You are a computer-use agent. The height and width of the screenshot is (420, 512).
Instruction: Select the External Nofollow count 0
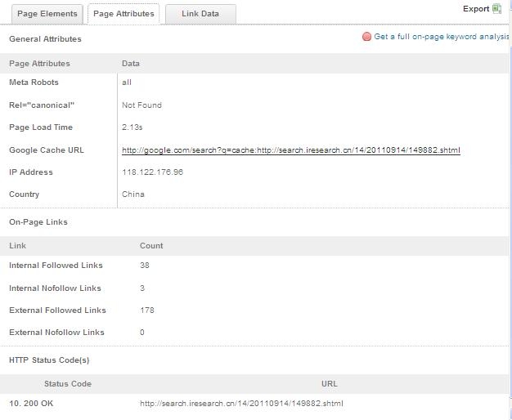pos(142,333)
